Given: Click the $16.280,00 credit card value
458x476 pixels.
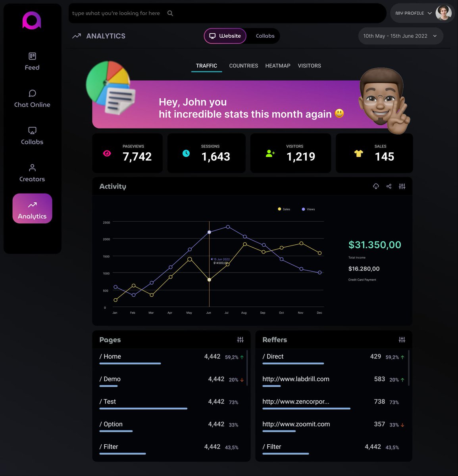Looking at the screenshot, I should [364, 269].
